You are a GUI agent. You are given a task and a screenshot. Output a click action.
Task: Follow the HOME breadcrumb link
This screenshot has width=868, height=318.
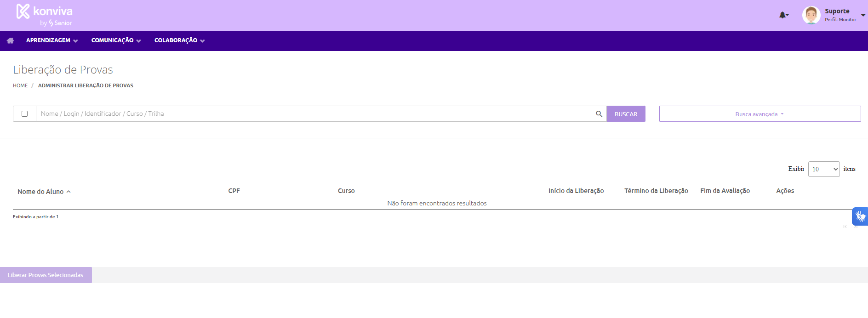(x=20, y=85)
